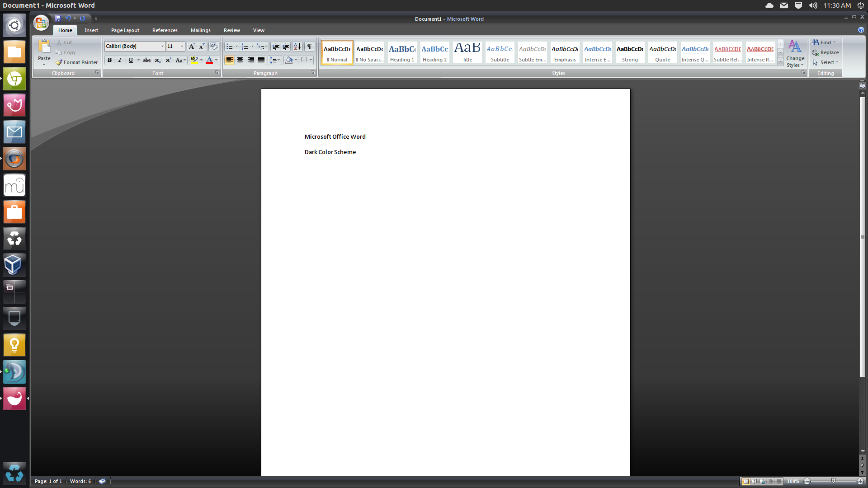Click the Format Painter brush icon
This screenshot has width=868, height=488.
(x=59, y=62)
